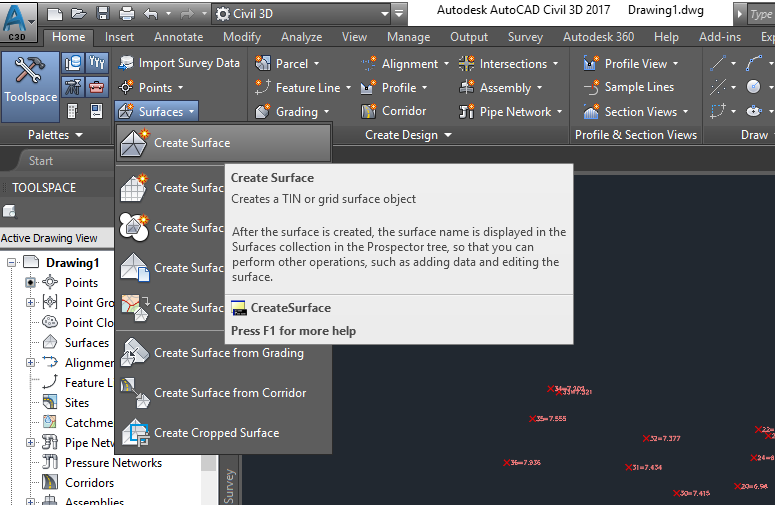
Task: Collapse the Drawing1 tree node
Action: 11,262
